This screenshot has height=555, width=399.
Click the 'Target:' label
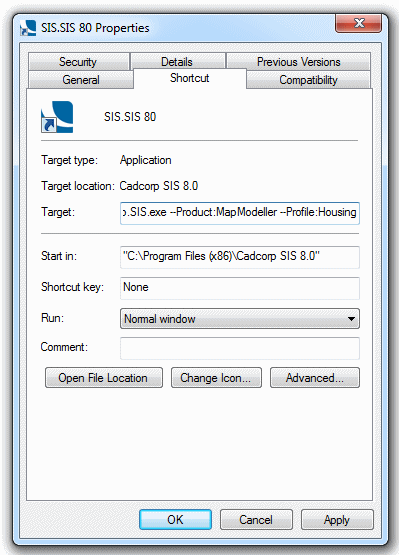tap(58, 212)
